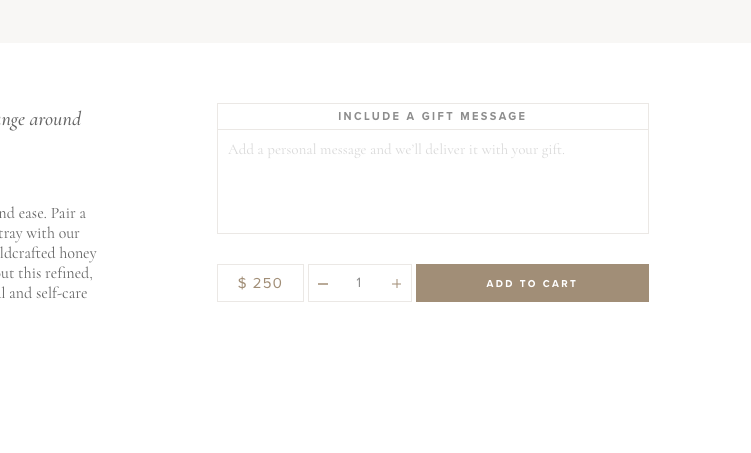Click the quantity field showing 1
Image resolution: width=751 pixels, height=453 pixels.
[x=359, y=283]
